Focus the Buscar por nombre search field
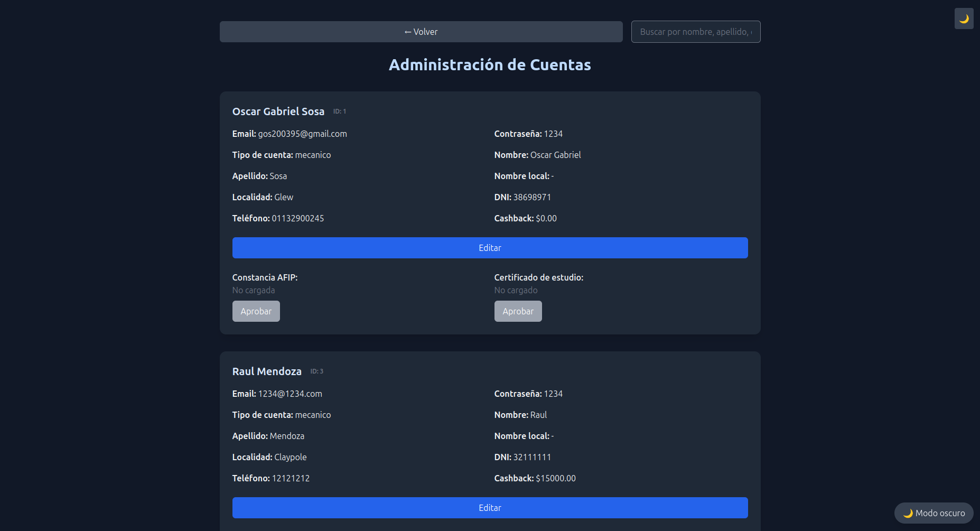Viewport: 980px width, 531px height. coord(695,32)
